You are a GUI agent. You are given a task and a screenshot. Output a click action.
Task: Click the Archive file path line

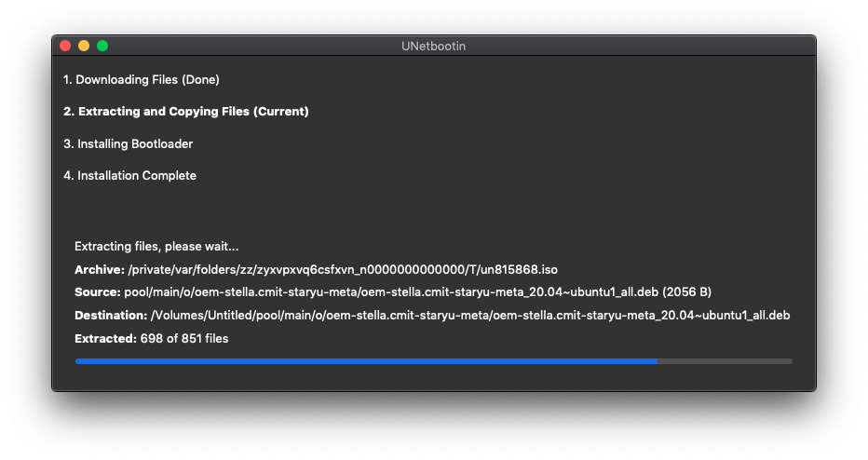tap(316, 270)
